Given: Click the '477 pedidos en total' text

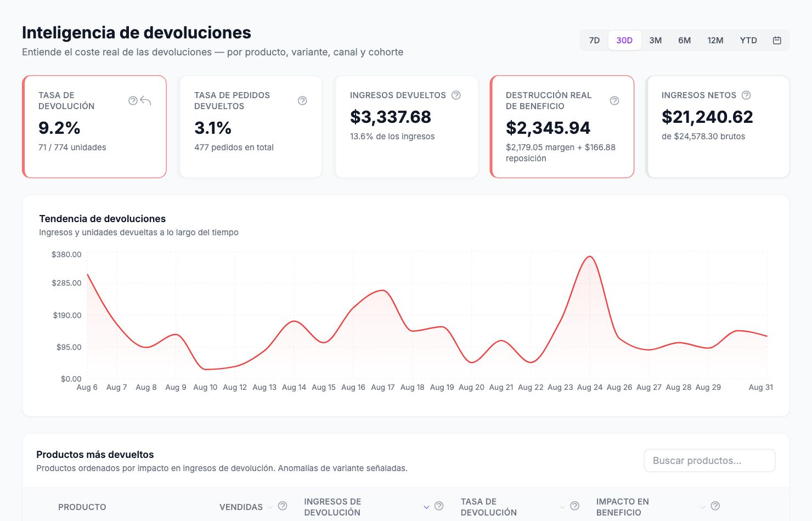Looking at the screenshot, I should click(x=234, y=148).
